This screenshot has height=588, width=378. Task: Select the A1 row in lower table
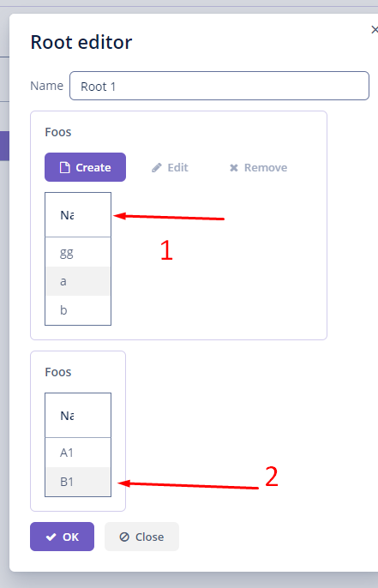(x=78, y=453)
